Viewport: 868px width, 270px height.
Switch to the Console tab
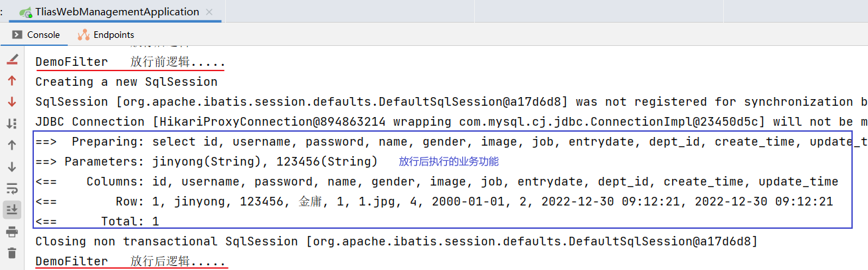pyautogui.click(x=36, y=35)
